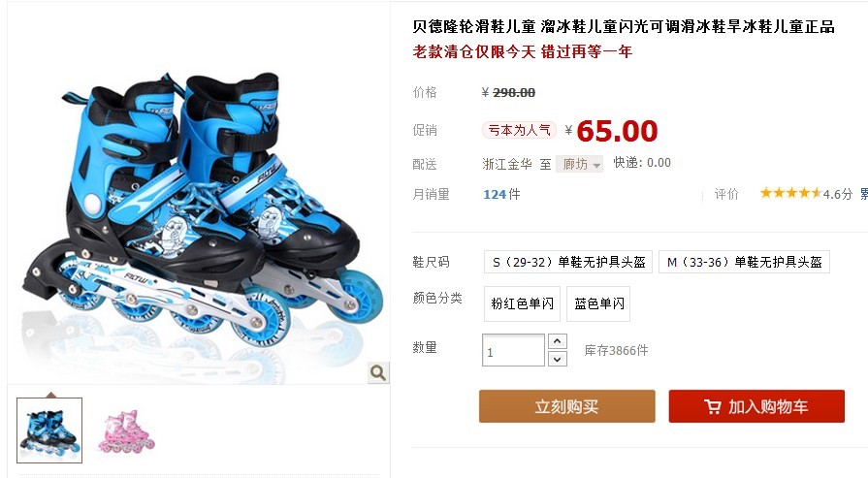Open the magnifier zoom icon on product image
This screenshot has height=478, width=868.
pyautogui.click(x=378, y=373)
